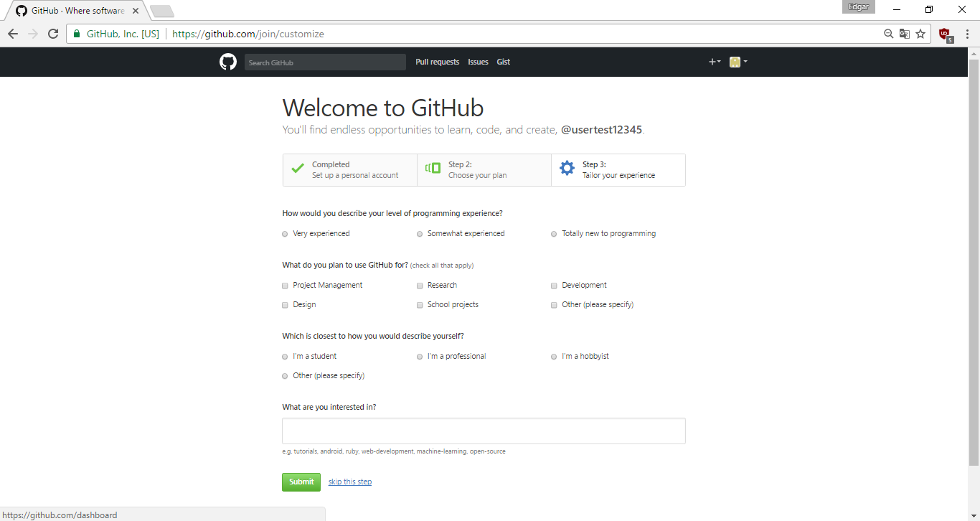The height and width of the screenshot is (521, 980).
Task: Open the profile avatar dropdown
Action: (x=738, y=62)
